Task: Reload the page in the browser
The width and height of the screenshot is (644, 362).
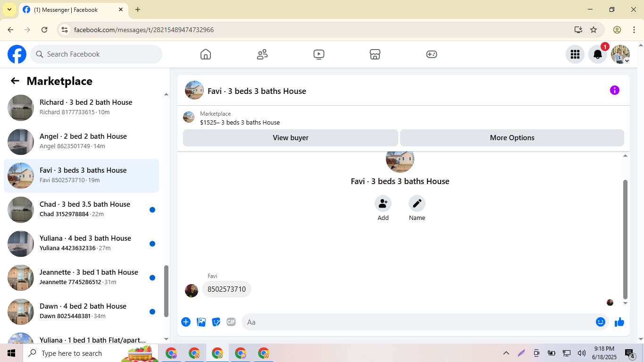Action: point(44,30)
